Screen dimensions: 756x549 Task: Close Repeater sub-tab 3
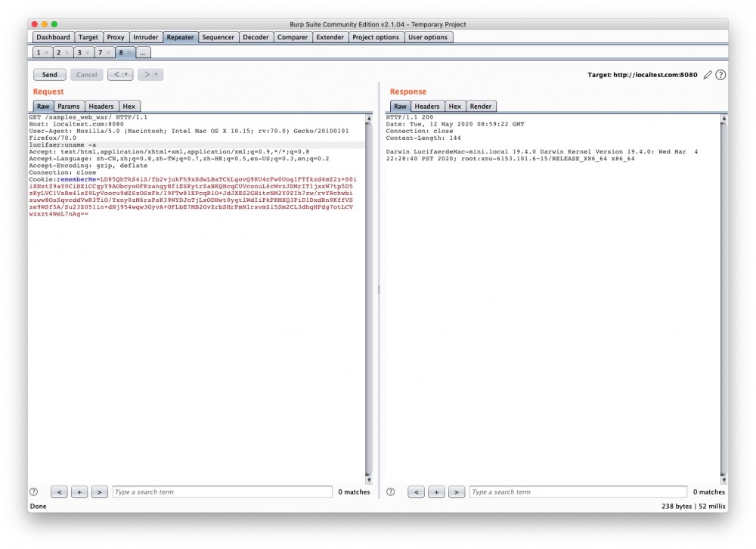88,53
